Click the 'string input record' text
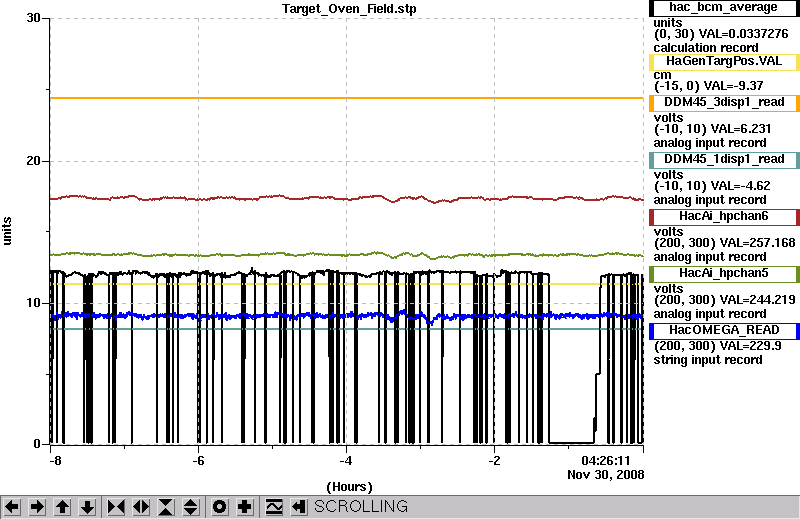Screen dimensions: 800x519 (x=708, y=360)
